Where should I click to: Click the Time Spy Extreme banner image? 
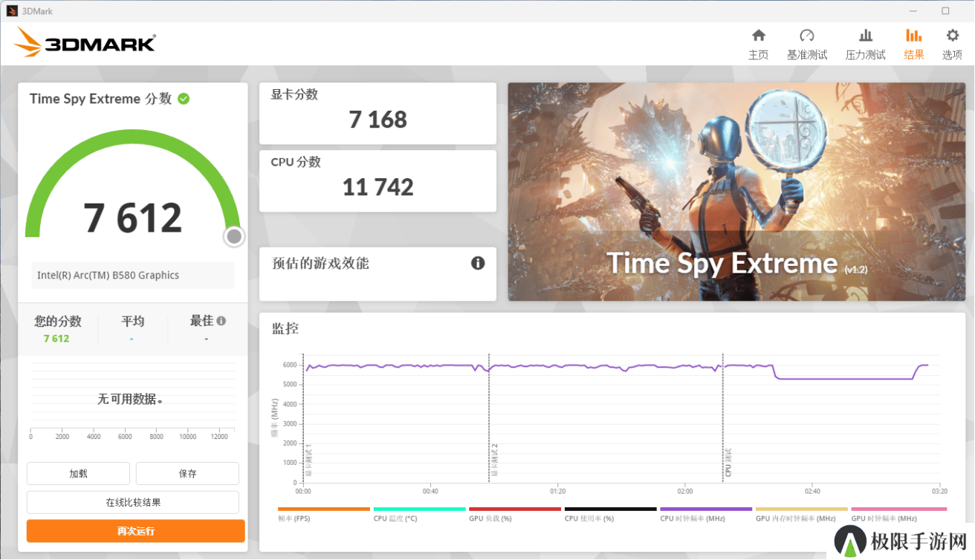(x=736, y=192)
